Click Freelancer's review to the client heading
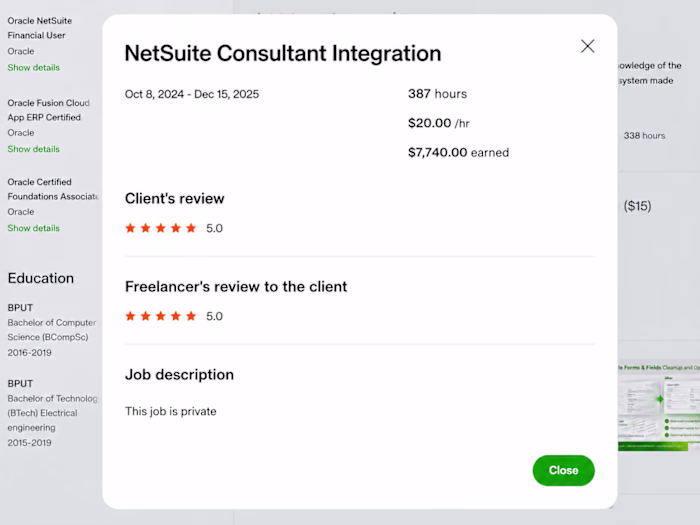700x525 pixels. [x=236, y=286]
